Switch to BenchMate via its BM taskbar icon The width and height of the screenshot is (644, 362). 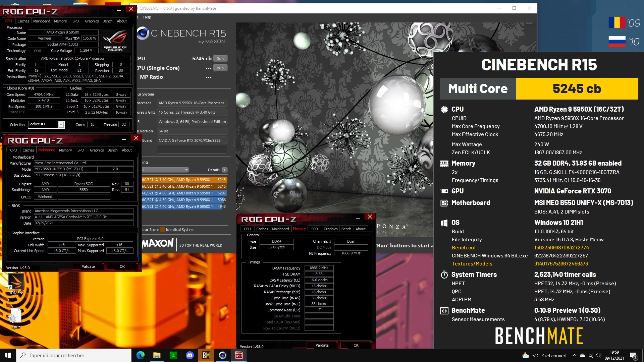206,355
